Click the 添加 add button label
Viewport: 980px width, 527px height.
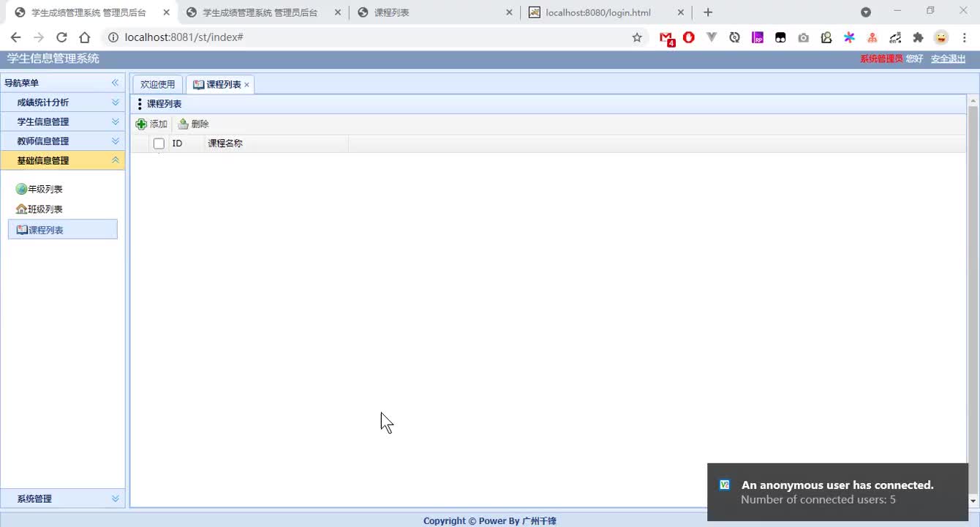pos(159,124)
